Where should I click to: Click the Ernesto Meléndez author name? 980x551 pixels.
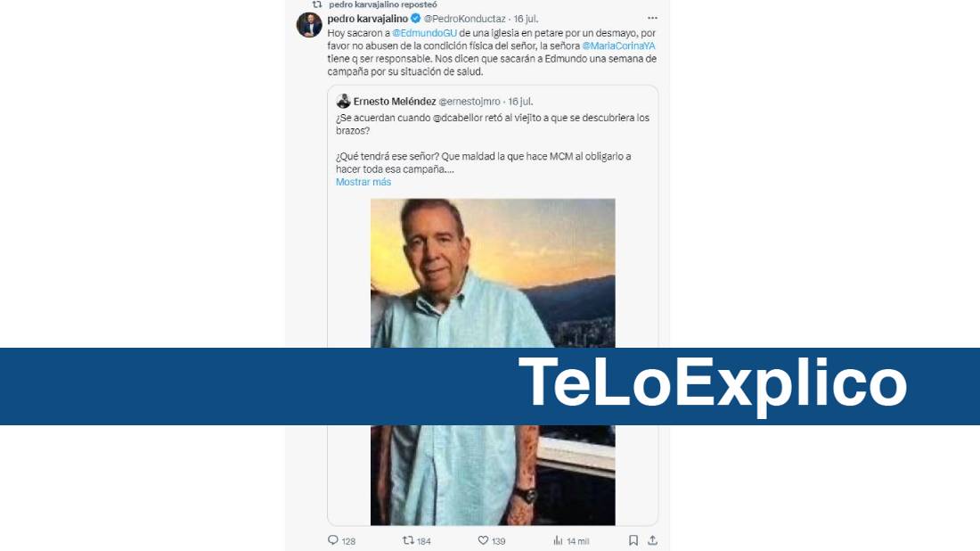click(x=395, y=102)
